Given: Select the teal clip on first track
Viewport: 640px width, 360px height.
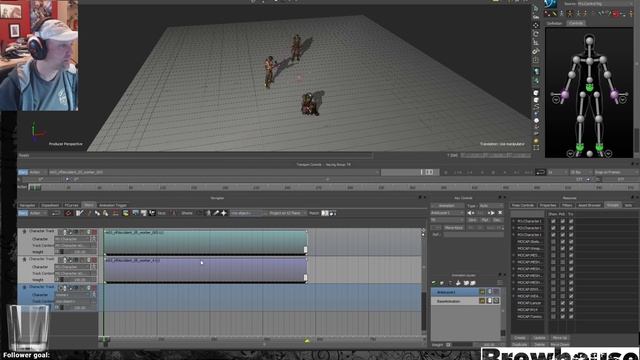Looking at the screenshot, I should 205,242.
